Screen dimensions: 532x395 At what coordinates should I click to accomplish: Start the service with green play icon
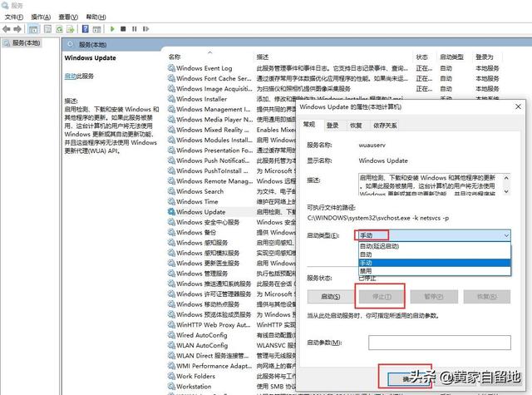pos(112,29)
